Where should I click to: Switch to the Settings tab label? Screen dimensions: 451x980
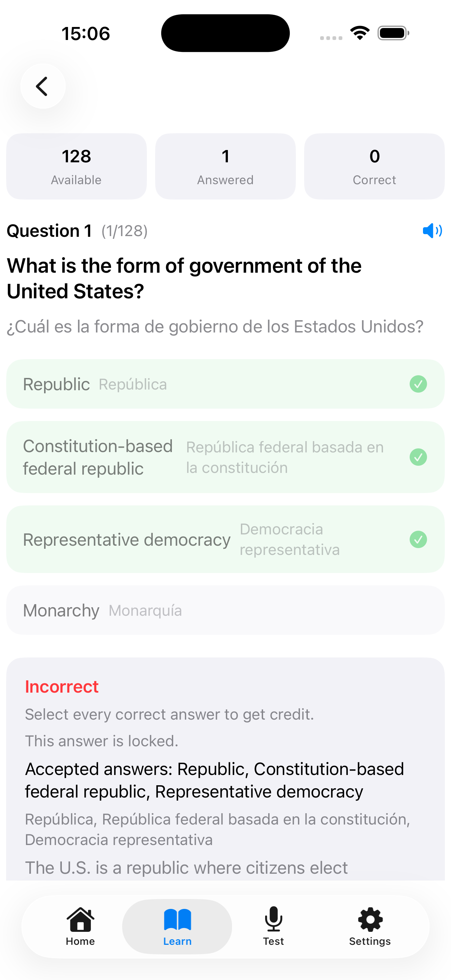(370, 941)
